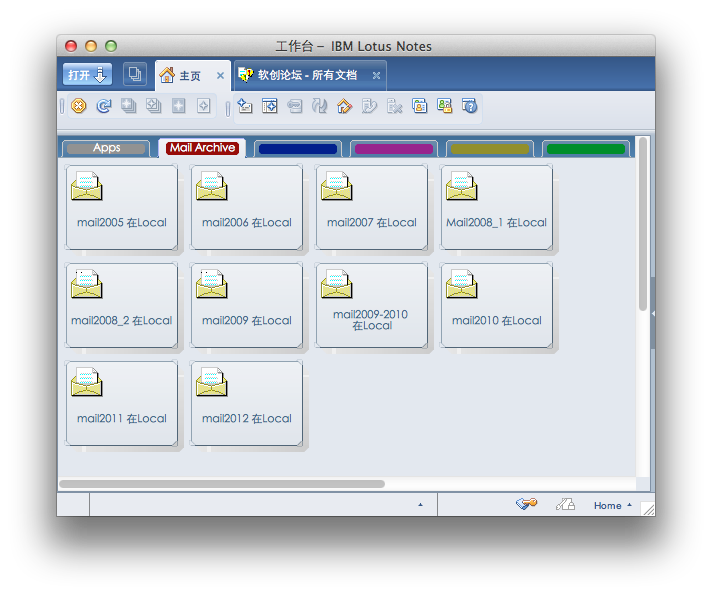
Task: Expand the status bar message arrow
Action: tap(420, 506)
